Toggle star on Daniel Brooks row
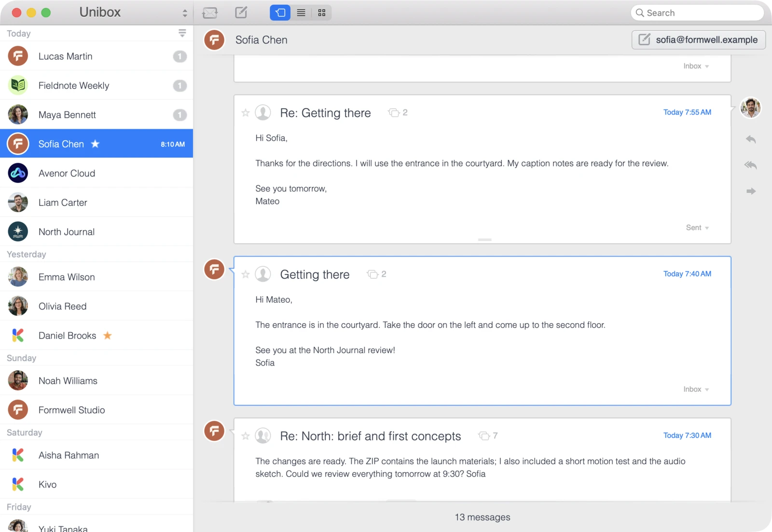The width and height of the screenshot is (772, 532). [x=108, y=335]
